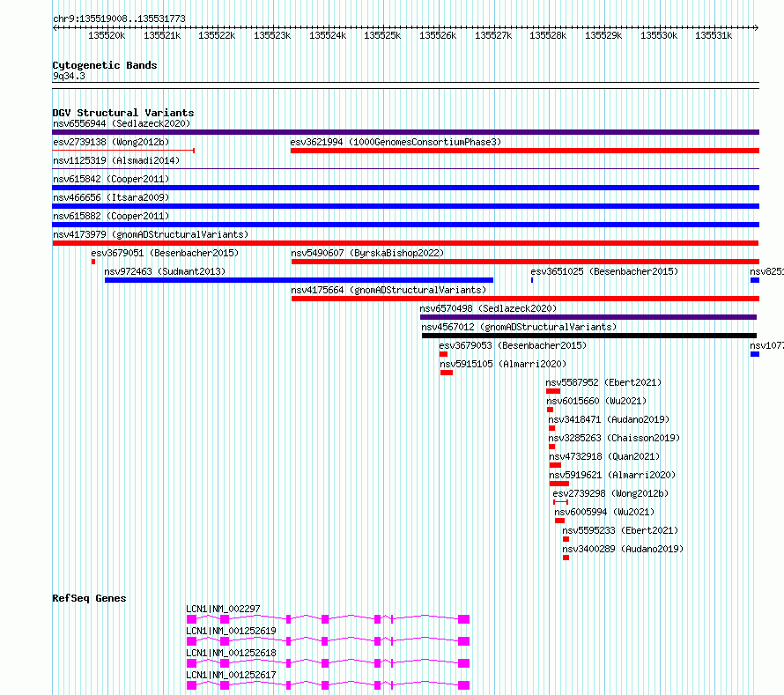Image resolution: width=784 pixels, height=695 pixels.
Task: Open the nsv1125319 (Alsmadi2014) variant label
Action: (x=116, y=160)
